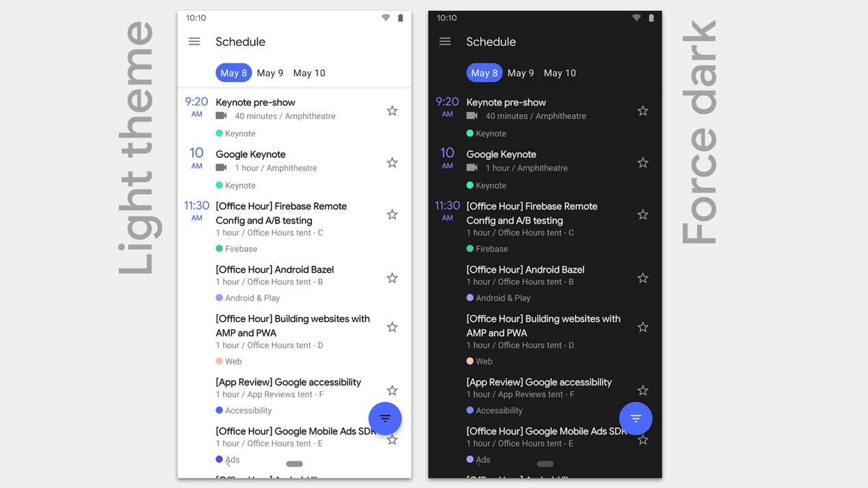
Task: Star Keynote pre-show in dark theme
Action: coord(642,111)
